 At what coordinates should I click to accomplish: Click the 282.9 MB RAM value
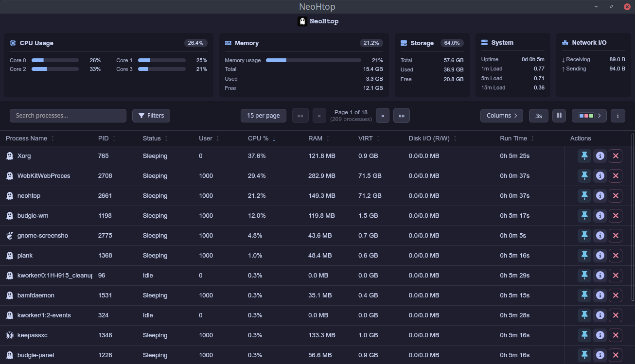point(322,176)
